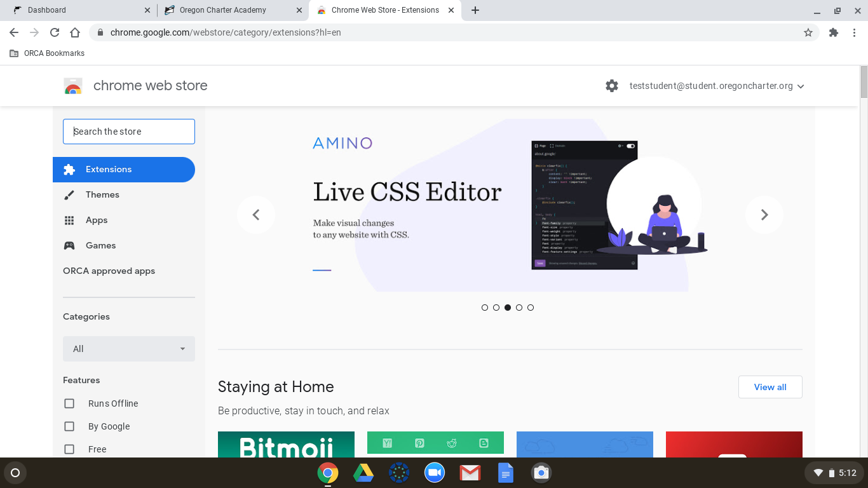
Task: Show the previous carousel slide
Action: click(x=256, y=215)
